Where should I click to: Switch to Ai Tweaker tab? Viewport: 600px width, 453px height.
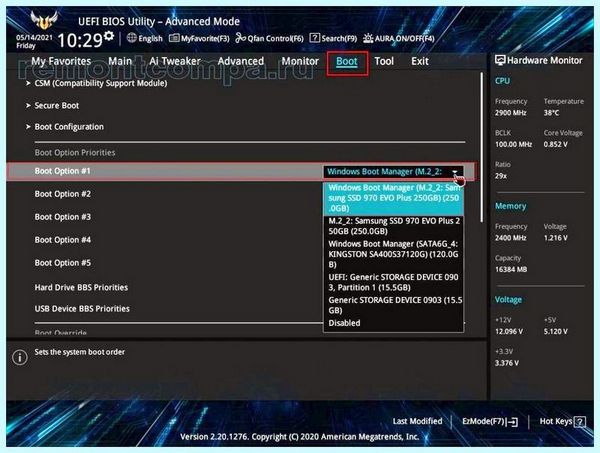coord(175,61)
